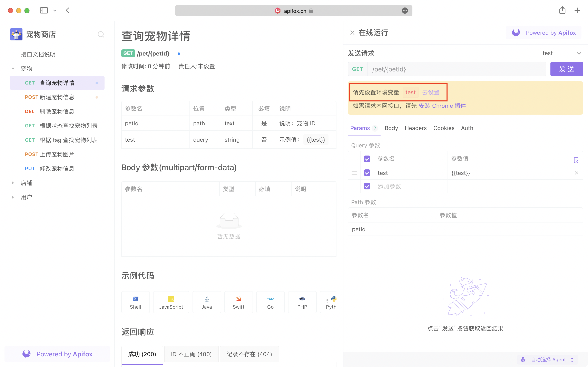
Task: Click the search icon beside 宠物商店
Action: tap(101, 34)
